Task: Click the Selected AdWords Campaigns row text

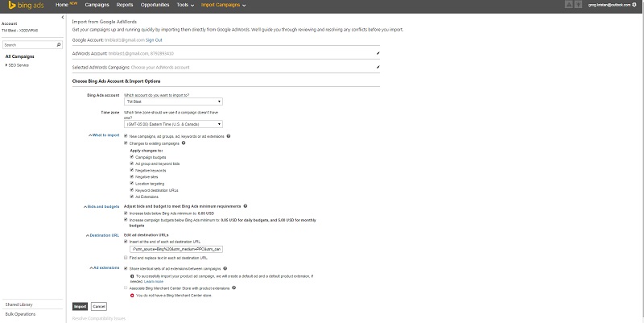Action: point(131,68)
